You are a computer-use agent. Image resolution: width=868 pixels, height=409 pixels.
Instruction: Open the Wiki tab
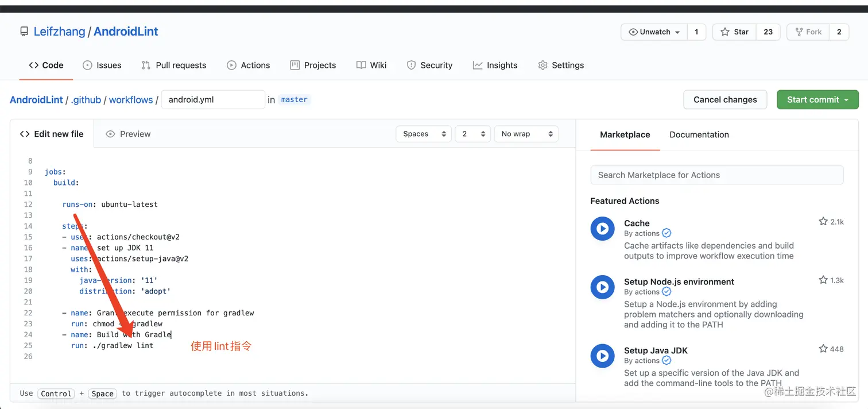pyautogui.click(x=371, y=65)
